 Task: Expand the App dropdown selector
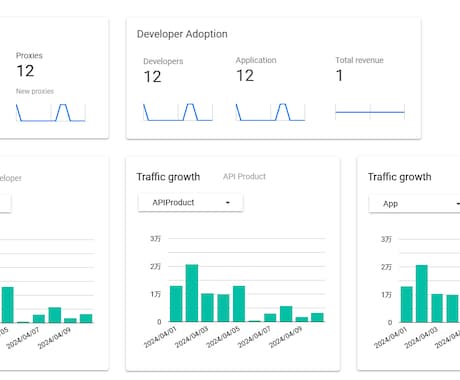pos(414,203)
